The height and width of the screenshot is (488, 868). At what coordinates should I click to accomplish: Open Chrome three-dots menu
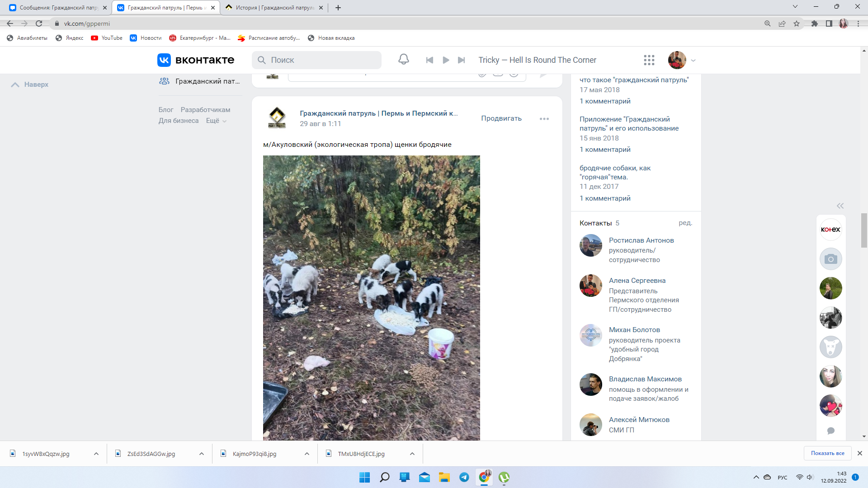[858, 23]
